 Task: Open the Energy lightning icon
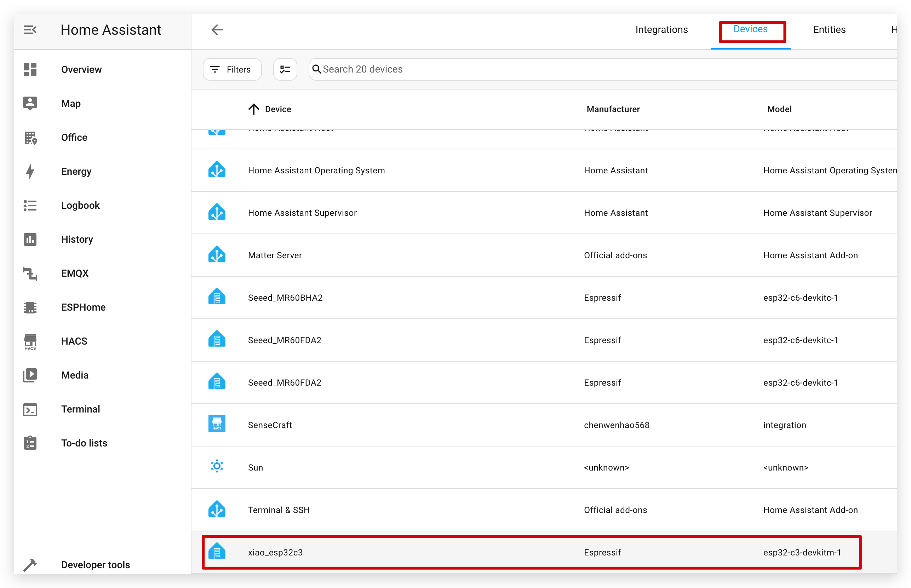30,172
